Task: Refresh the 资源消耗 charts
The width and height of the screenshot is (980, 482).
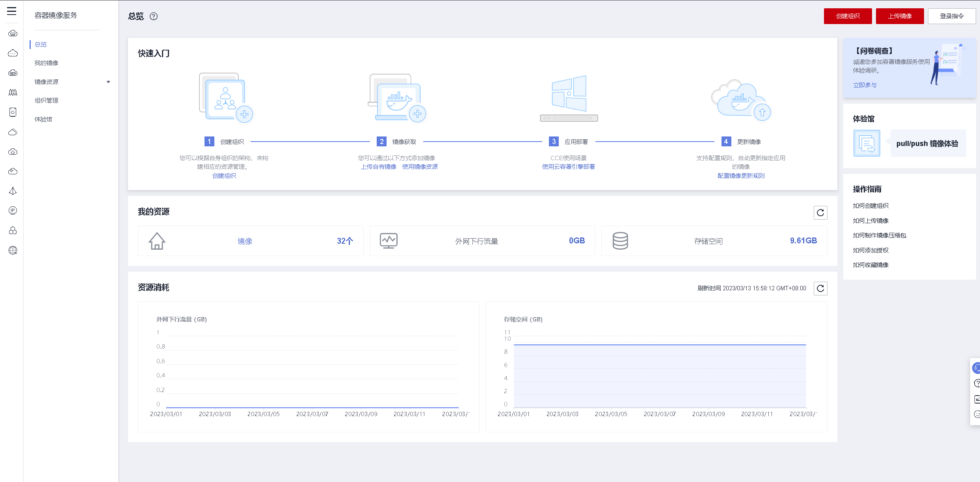Action: click(x=820, y=289)
